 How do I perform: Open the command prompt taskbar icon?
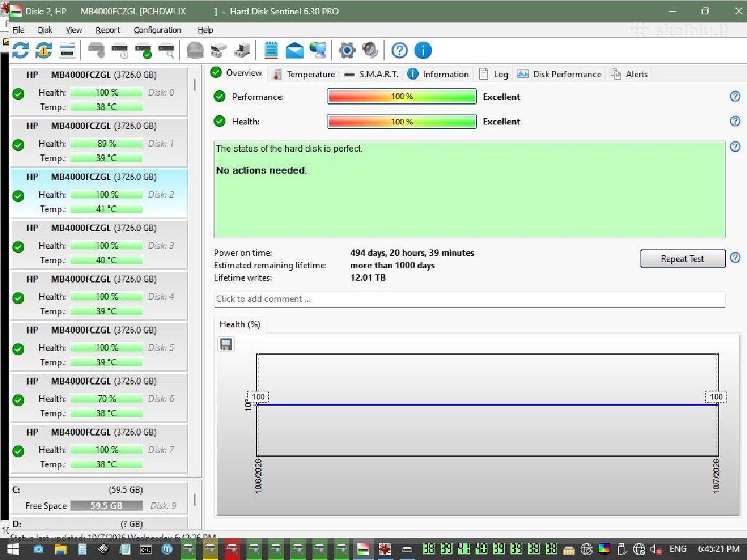146,549
